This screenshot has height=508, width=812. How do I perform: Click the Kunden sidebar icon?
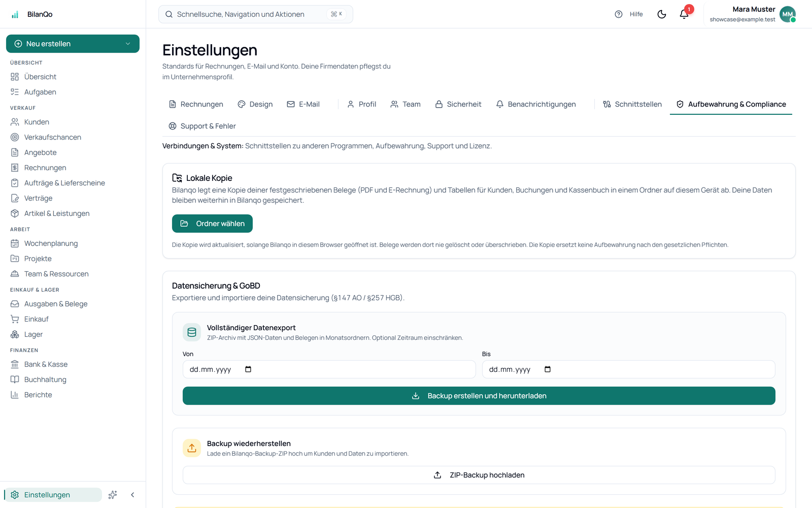pyautogui.click(x=15, y=122)
